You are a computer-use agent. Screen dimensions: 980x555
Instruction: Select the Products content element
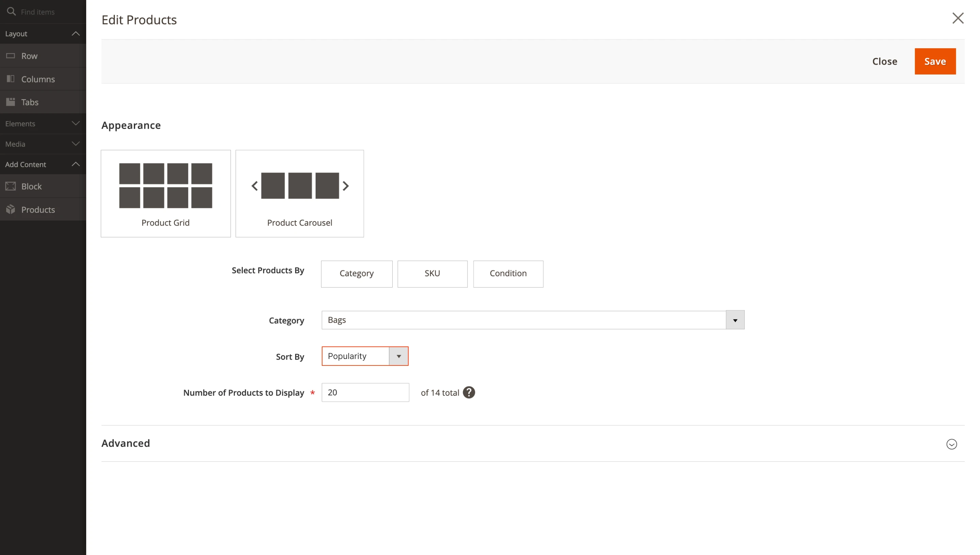point(38,209)
